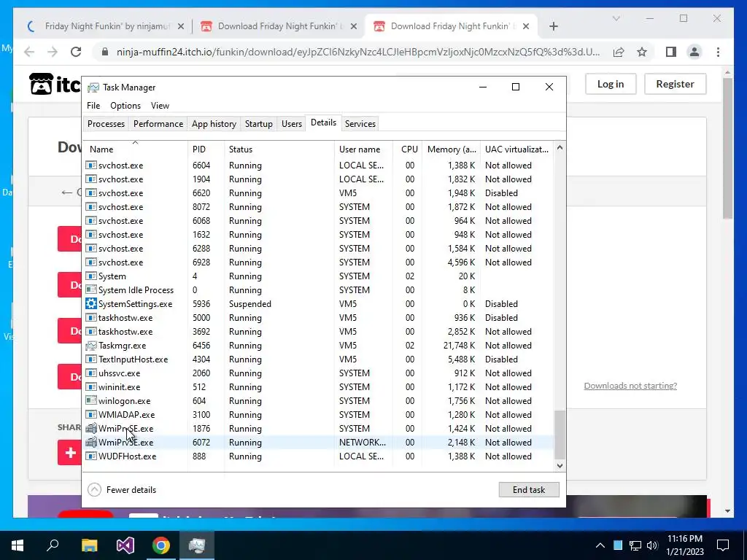Viewport: 747px width, 560px height.
Task: Click the System Idle Process icon
Action: (91, 290)
